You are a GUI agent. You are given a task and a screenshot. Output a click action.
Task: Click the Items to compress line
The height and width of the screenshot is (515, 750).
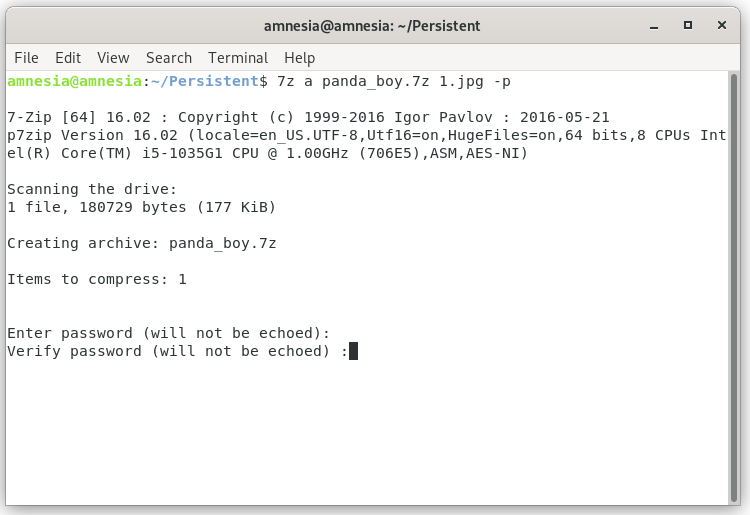[x=97, y=279]
